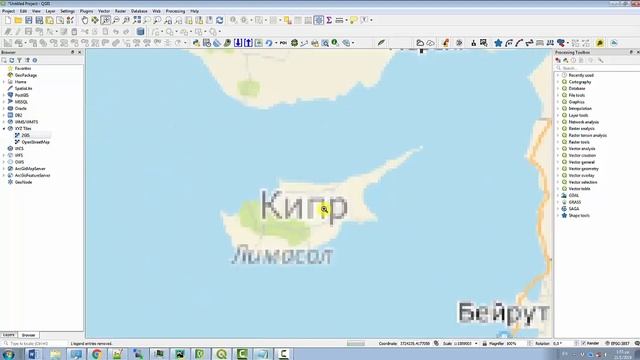Expand the GDAL provider group
640x360 pixels.
click(x=558, y=196)
